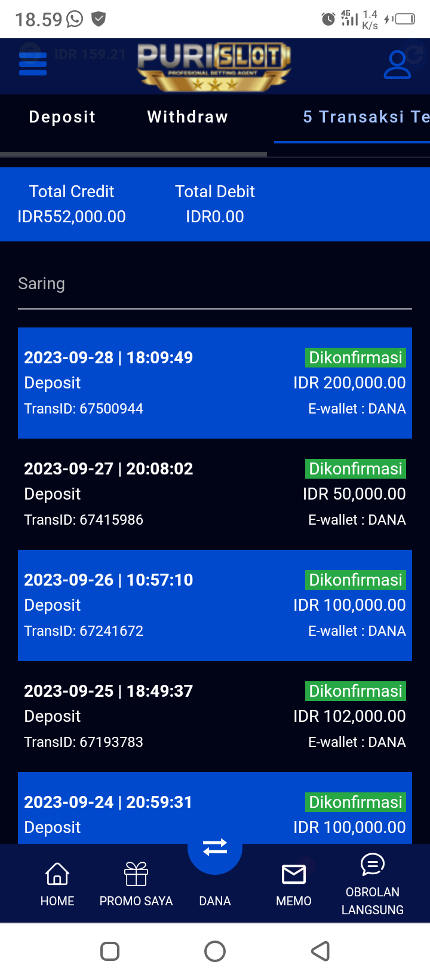Open Android recent apps square button
Viewport: 430px width, 980px height.
coord(110,951)
